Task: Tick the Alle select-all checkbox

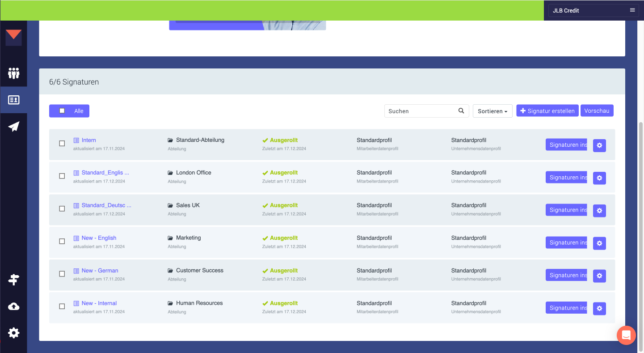Action: point(62,111)
